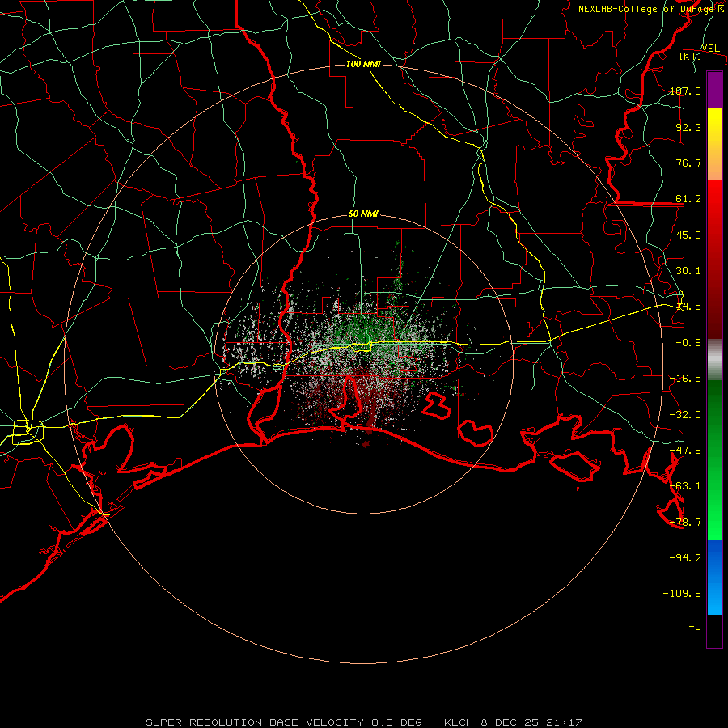The height and width of the screenshot is (728, 728).
Task: Click the -0.9 velocity scale value
Action: point(688,343)
